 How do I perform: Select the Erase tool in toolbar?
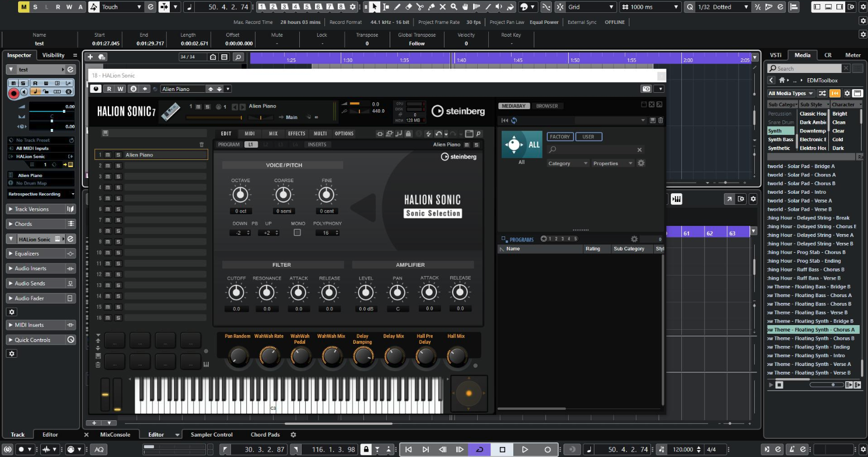coord(408,7)
